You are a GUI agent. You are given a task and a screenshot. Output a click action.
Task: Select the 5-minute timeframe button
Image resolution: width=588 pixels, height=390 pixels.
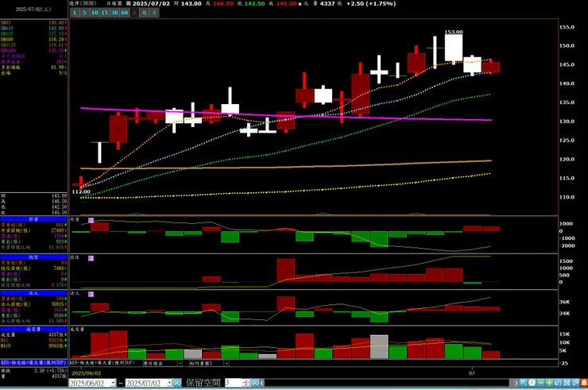point(85,13)
